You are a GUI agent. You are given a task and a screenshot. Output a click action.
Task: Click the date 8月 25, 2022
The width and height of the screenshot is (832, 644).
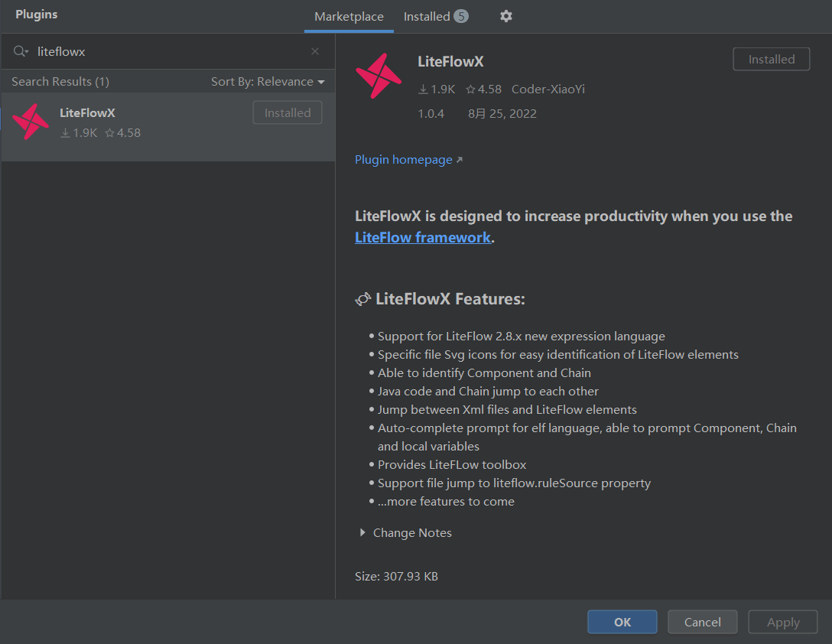(502, 114)
